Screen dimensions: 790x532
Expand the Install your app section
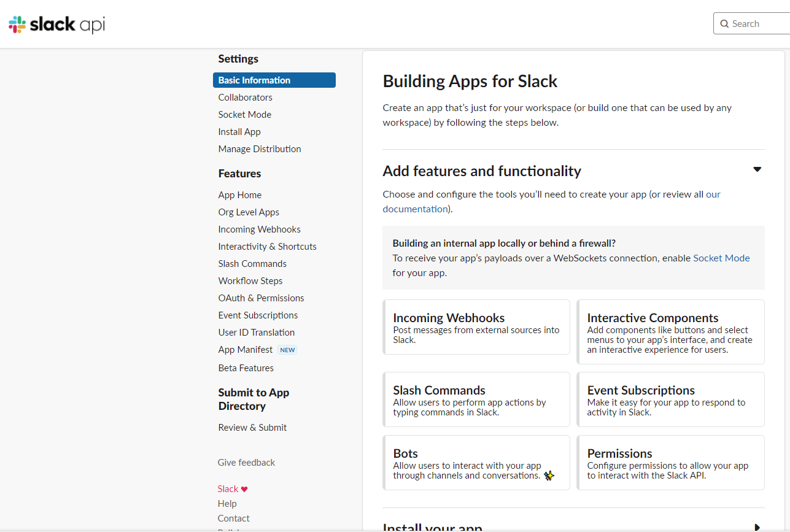click(757, 527)
